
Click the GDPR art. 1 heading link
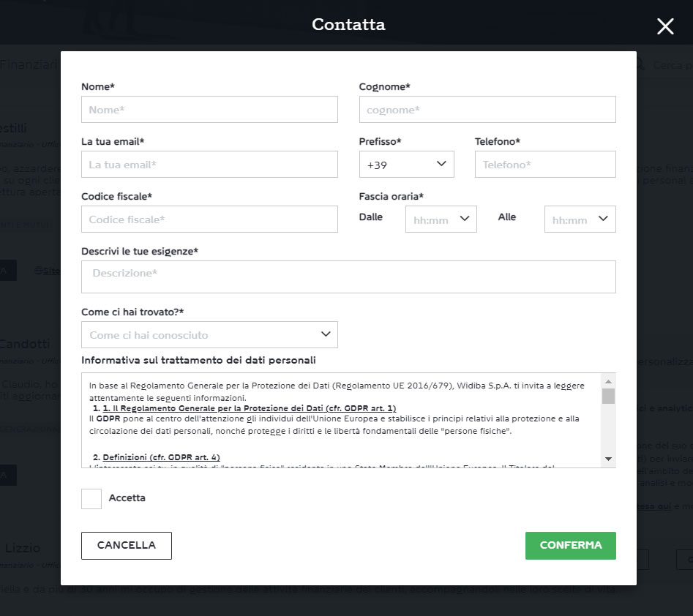coord(249,407)
